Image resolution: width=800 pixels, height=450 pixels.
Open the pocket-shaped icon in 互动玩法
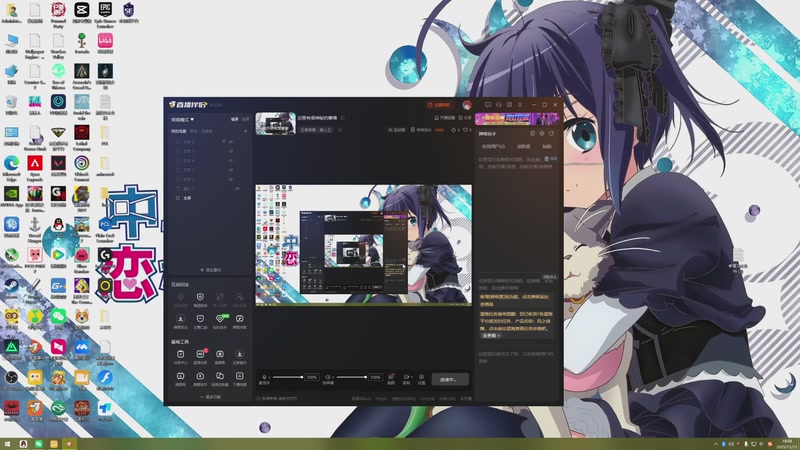click(x=200, y=319)
